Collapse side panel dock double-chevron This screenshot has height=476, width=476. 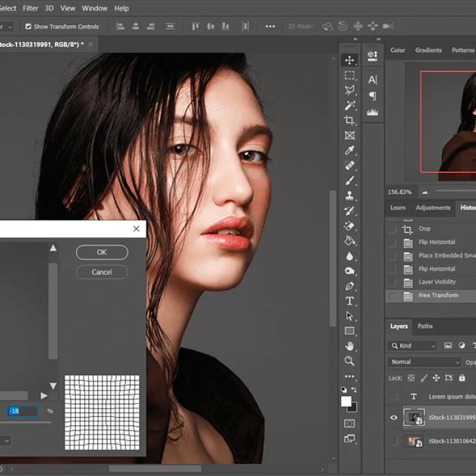[x=378, y=39]
